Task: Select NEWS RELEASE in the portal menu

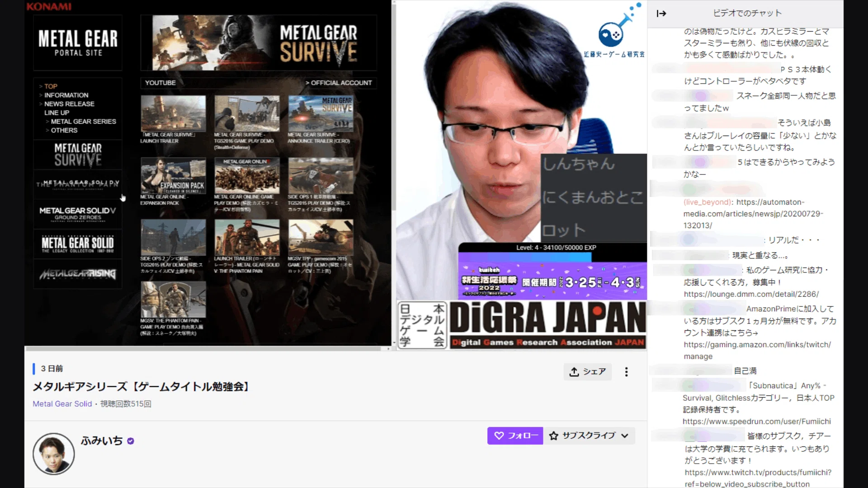Action: pos(69,104)
